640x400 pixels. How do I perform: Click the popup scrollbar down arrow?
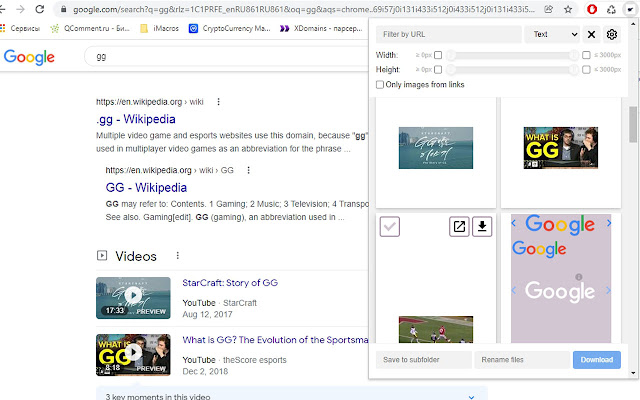coord(633,373)
